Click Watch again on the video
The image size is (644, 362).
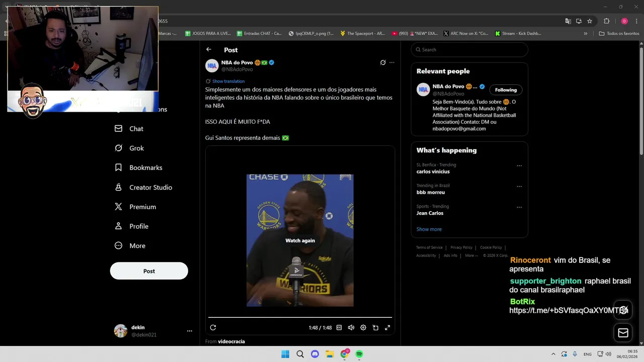click(300, 240)
